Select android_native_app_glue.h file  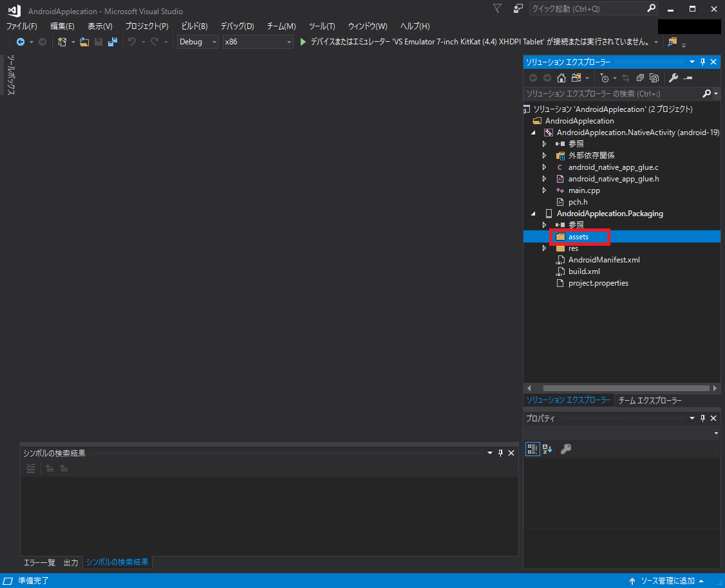point(614,179)
